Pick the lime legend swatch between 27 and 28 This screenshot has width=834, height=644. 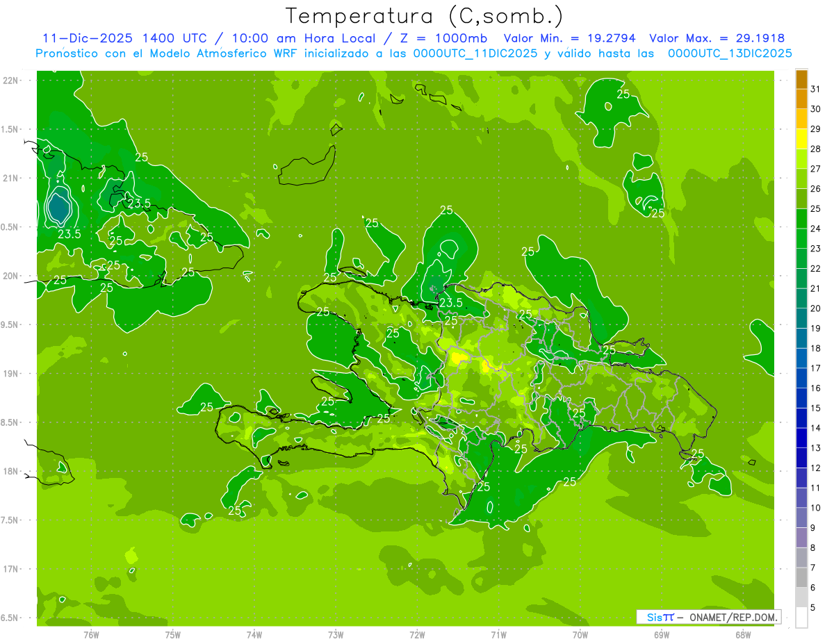click(801, 159)
